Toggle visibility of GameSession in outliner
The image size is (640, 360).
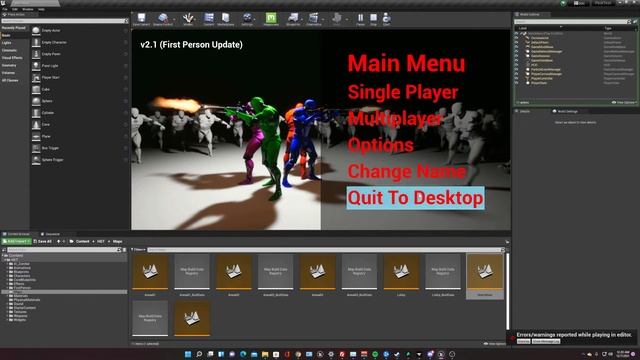516,56
